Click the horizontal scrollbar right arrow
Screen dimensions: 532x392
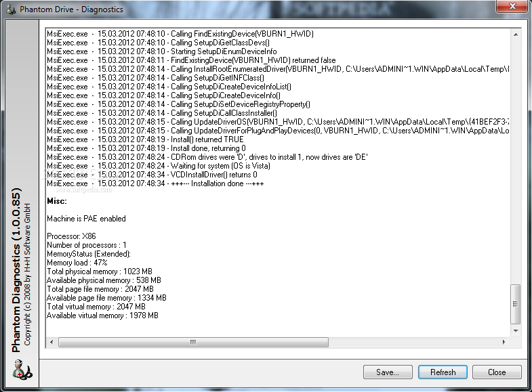pos(504,342)
